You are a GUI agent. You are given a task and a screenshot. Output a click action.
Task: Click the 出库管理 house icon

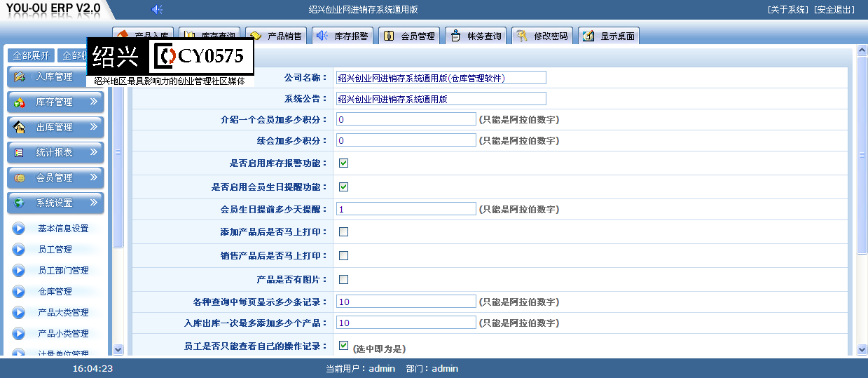click(20, 127)
